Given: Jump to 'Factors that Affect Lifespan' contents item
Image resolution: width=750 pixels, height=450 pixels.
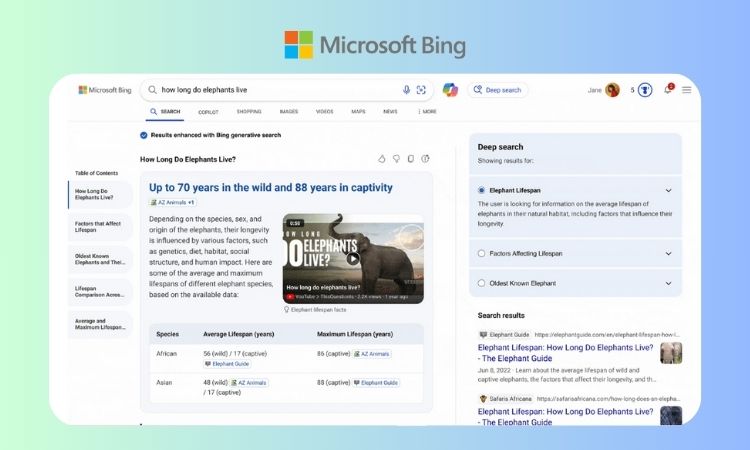Looking at the screenshot, I should (x=100, y=227).
